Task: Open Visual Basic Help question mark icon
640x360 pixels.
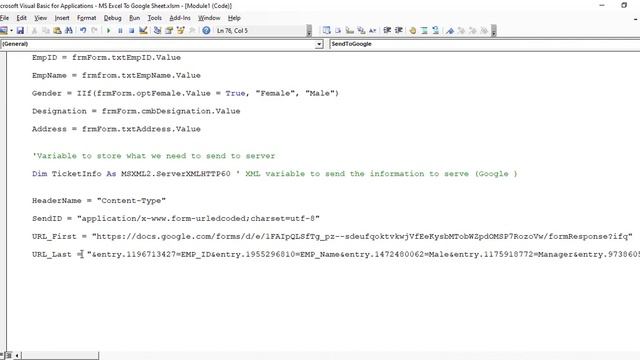Action: [x=206, y=31]
